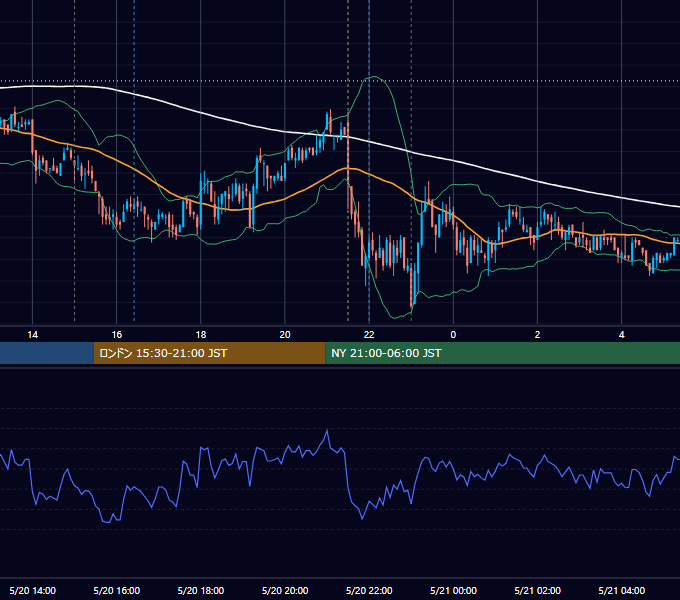
Task: Click the 5/21 00:00 date label
Action: pyautogui.click(x=453, y=590)
